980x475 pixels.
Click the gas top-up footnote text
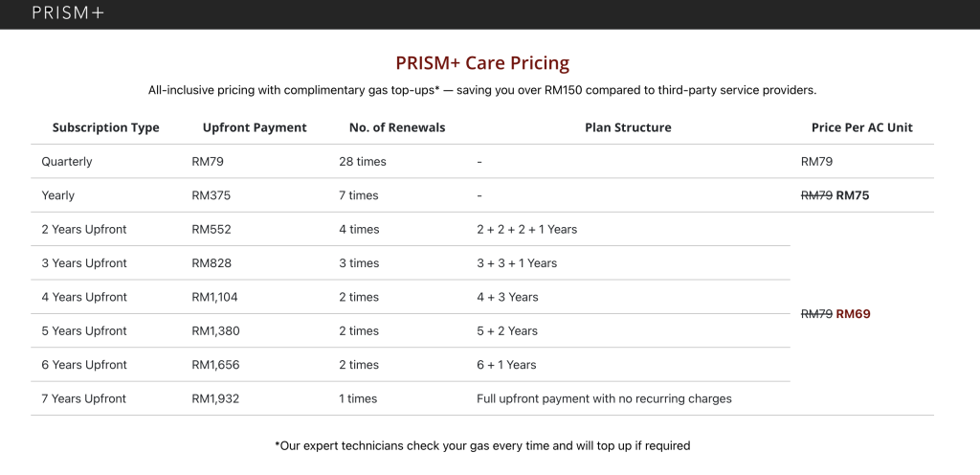[482, 445]
